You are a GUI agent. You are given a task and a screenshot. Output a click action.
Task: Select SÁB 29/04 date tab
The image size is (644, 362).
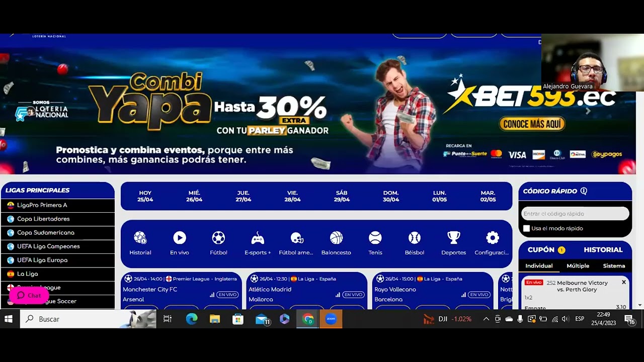click(342, 196)
